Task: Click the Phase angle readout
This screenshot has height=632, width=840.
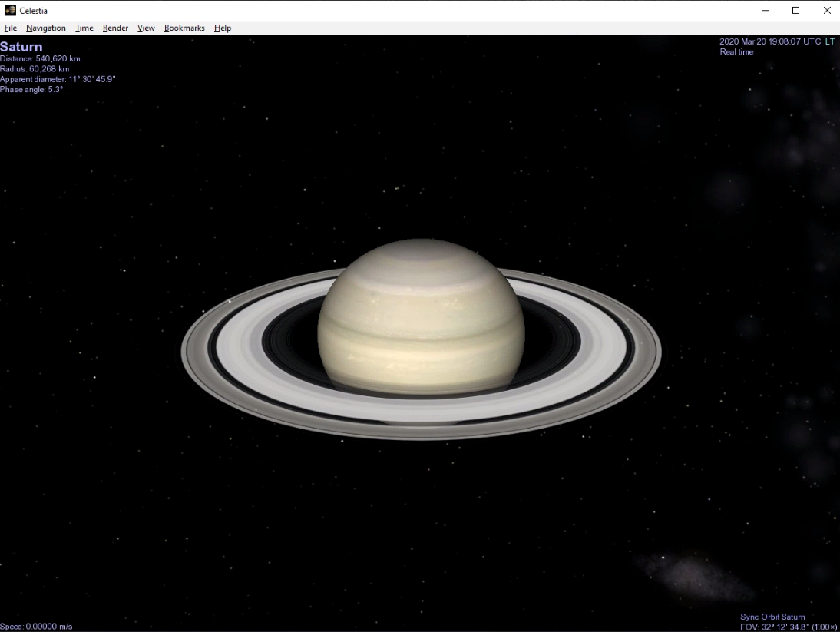Action: 31,89
